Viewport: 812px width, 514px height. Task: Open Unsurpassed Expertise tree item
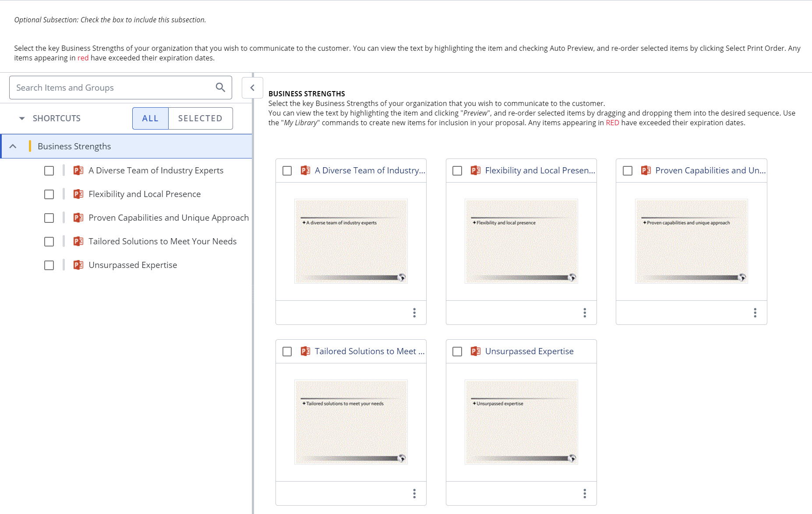[x=133, y=265]
